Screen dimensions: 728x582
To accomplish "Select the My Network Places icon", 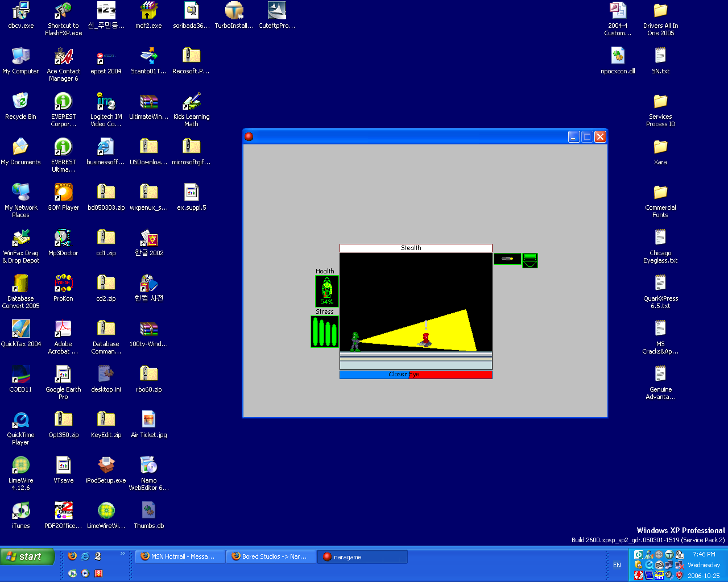I will click(21, 200).
